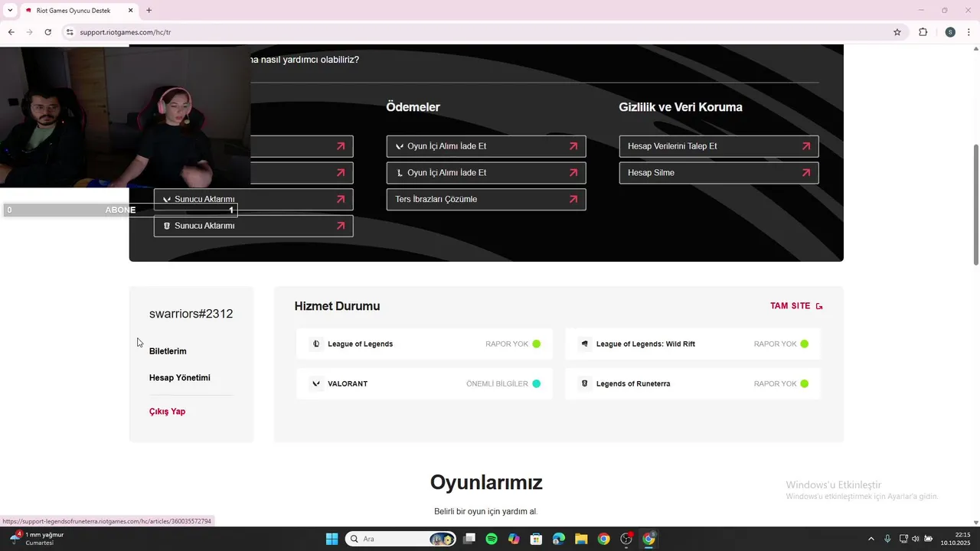Open League of Legends status row
Image resolution: width=980 pixels, height=551 pixels.
pos(424,344)
